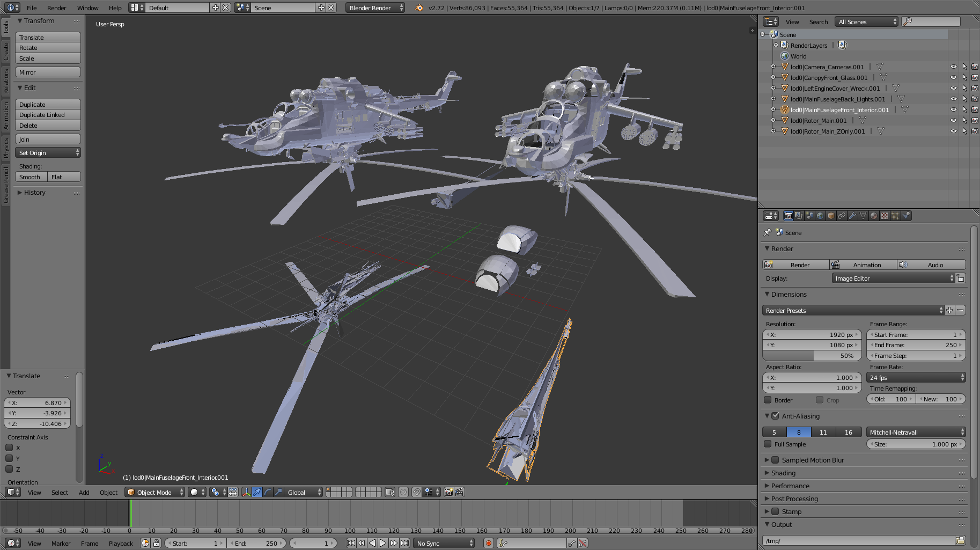Enable the Full Sample checkbox
The height and width of the screenshot is (550, 980).
click(768, 444)
